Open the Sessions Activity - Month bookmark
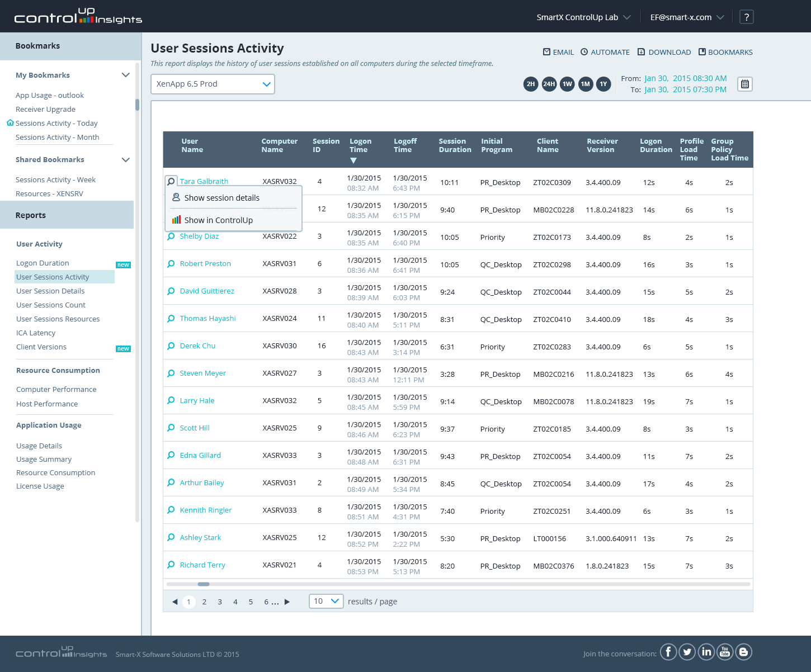The width and height of the screenshot is (811, 672). pyautogui.click(x=57, y=137)
